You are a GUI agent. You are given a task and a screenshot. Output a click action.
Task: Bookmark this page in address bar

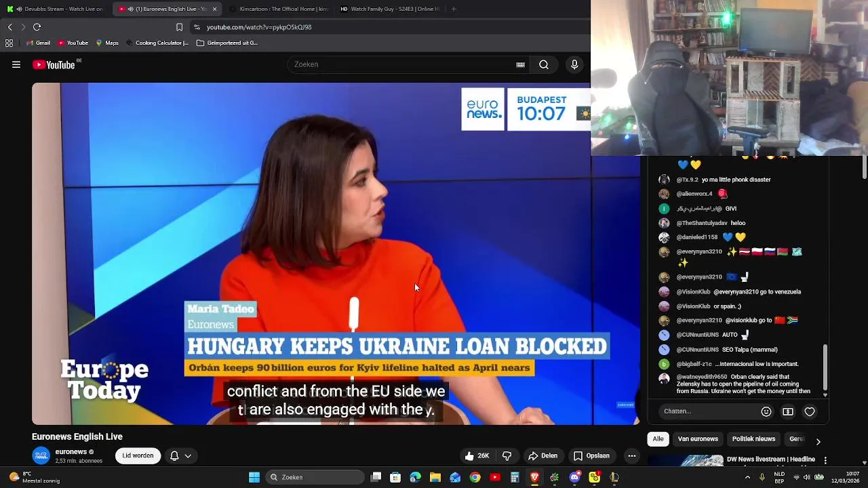(179, 27)
